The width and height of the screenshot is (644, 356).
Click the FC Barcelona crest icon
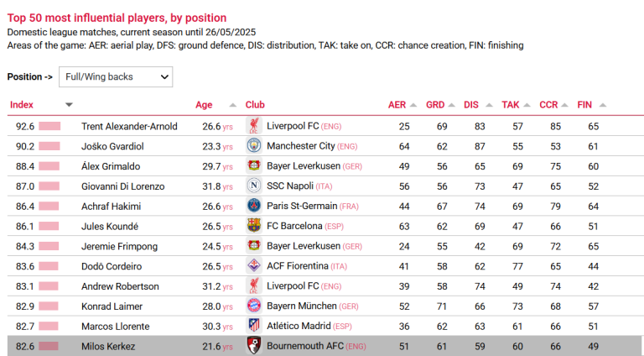pos(254,226)
